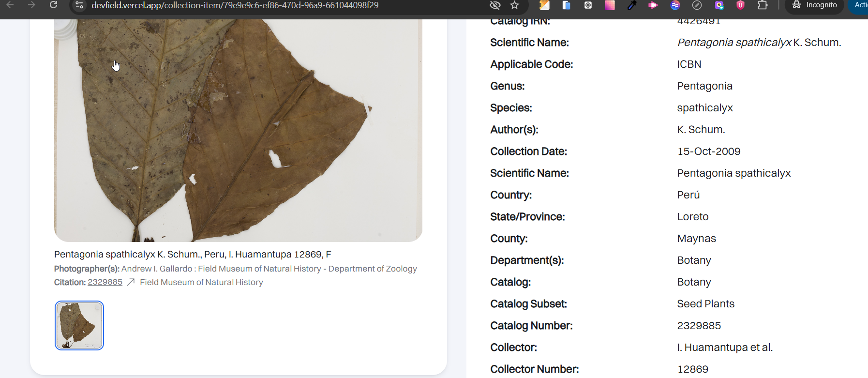The height and width of the screenshot is (378, 868).
Task: Click the Catalog Subset: label
Action: click(528, 304)
